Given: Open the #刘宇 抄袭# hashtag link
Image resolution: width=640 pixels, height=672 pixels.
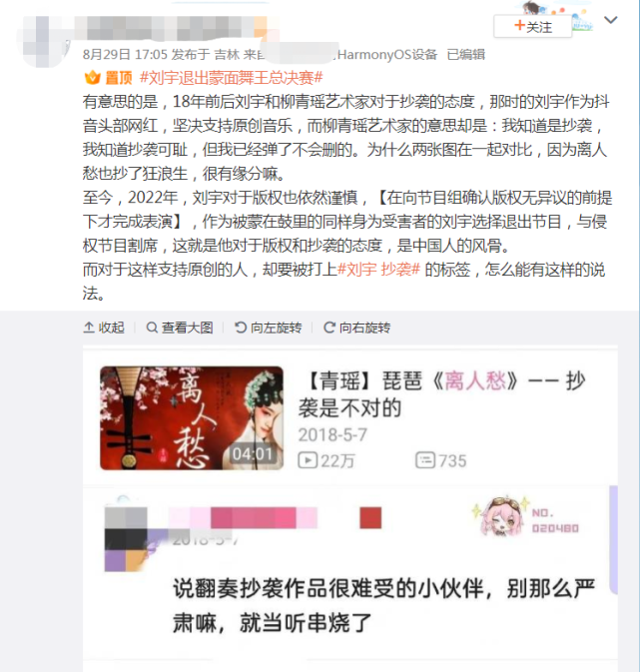Looking at the screenshot, I should [379, 270].
